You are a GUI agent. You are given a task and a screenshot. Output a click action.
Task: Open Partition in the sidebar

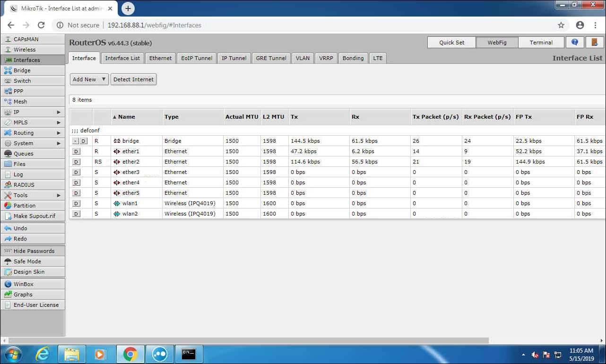coord(33,206)
